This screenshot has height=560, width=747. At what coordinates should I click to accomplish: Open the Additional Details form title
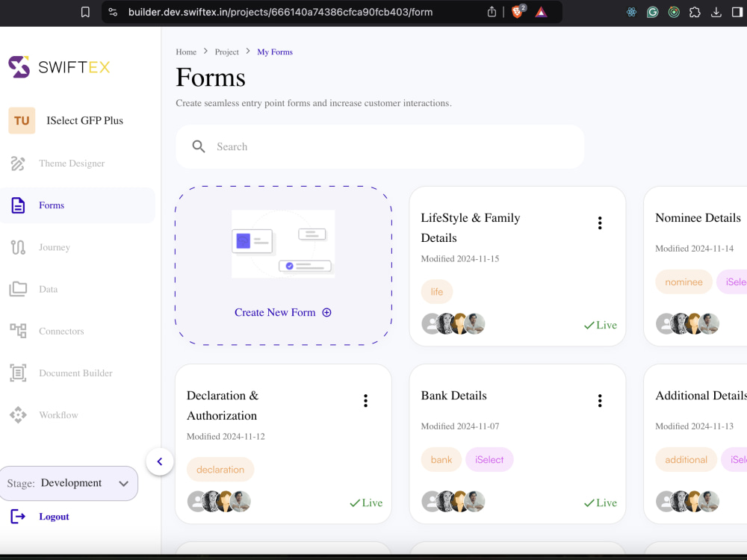click(701, 395)
